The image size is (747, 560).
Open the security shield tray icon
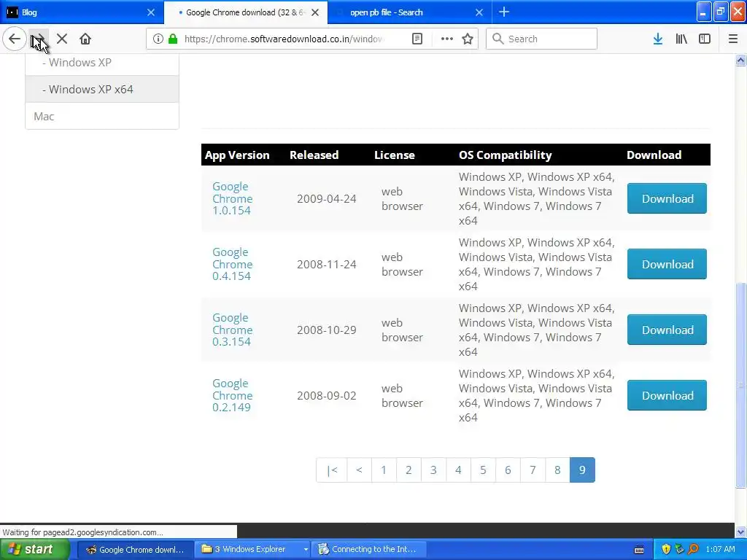[666, 550]
